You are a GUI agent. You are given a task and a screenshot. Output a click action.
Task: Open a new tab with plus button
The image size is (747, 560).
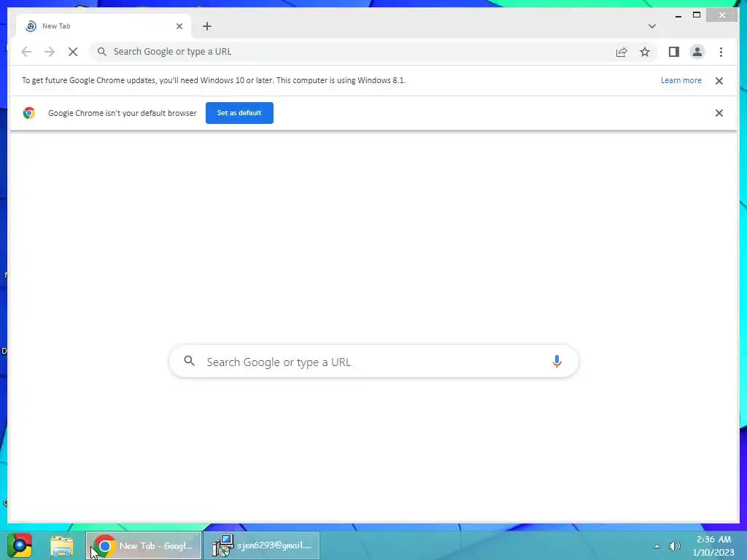pyautogui.click(x=206, y=26)
